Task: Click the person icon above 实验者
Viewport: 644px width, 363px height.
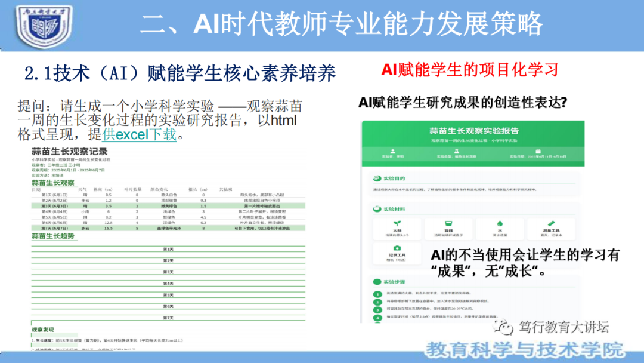Action: point(392,151)
